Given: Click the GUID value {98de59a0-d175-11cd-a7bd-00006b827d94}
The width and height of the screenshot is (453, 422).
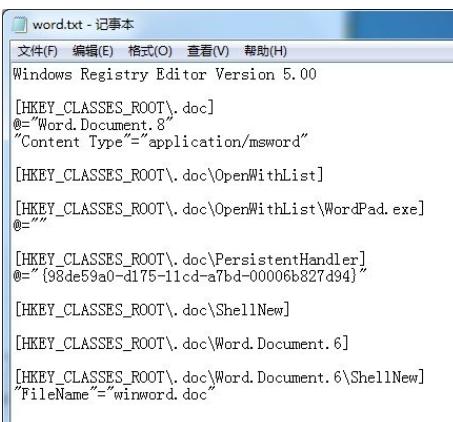Looking at the screenshot, I should tap(199, 276).
